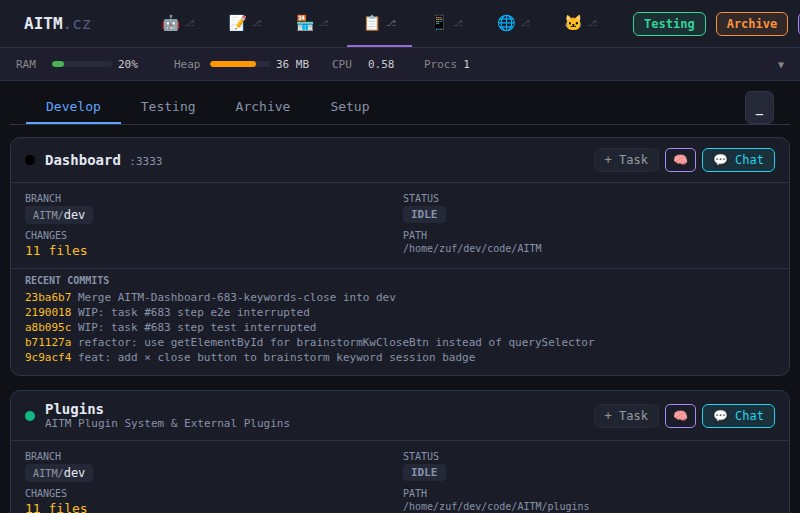Click the RECENT COMMITS heading
Image resolution: width=800 pixels, height=513 pixels.
click(67, 281)
